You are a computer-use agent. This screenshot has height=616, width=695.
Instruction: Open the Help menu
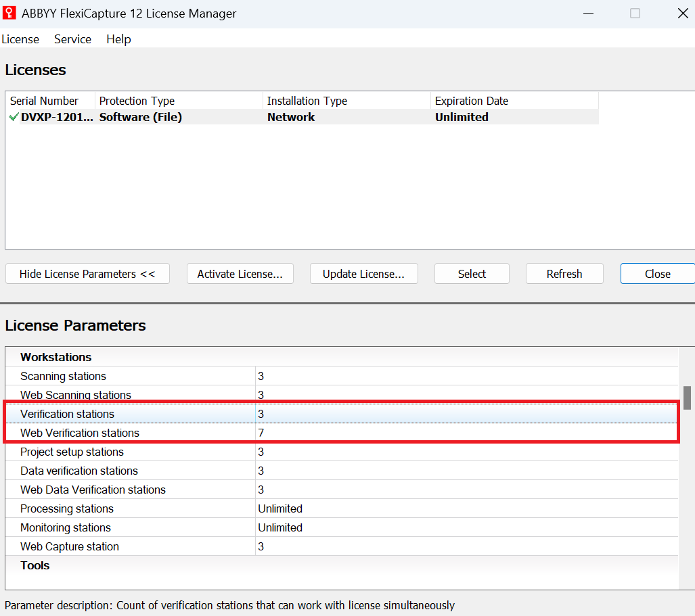click(x=119, y=39)
